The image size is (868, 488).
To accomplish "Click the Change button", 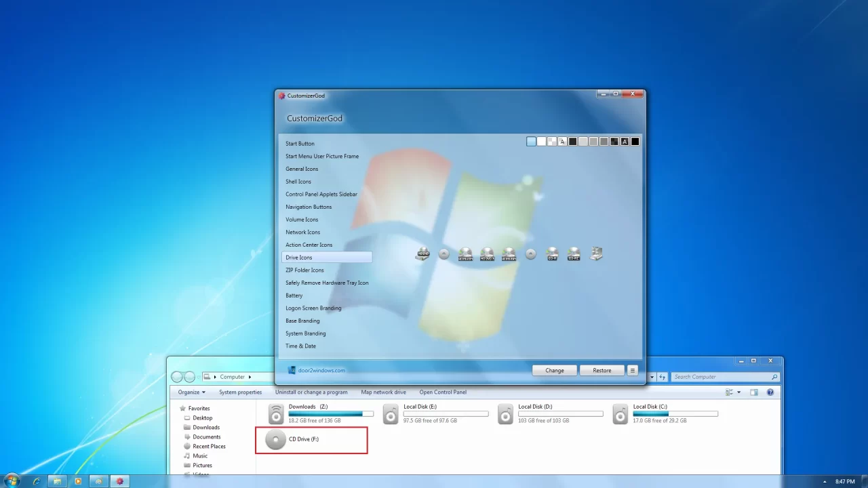I will 554,371.
